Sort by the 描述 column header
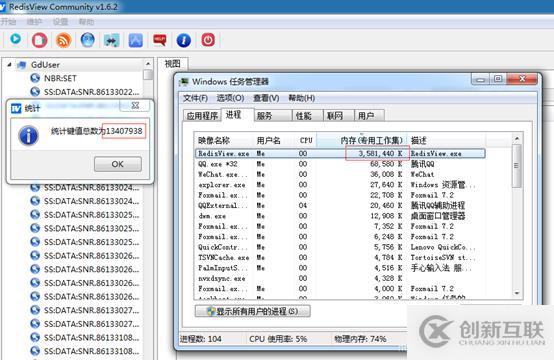554x360 pixels. [447, 141]
